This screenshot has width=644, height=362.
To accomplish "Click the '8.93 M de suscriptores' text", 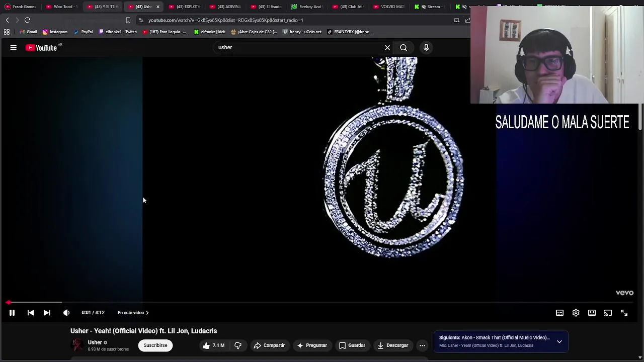I will (108, 349).
